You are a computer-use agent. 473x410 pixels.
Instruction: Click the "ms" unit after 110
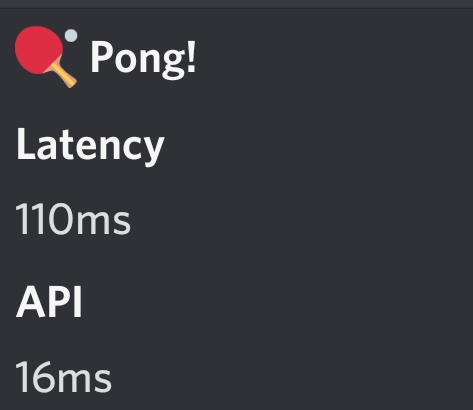coord(104,222)
